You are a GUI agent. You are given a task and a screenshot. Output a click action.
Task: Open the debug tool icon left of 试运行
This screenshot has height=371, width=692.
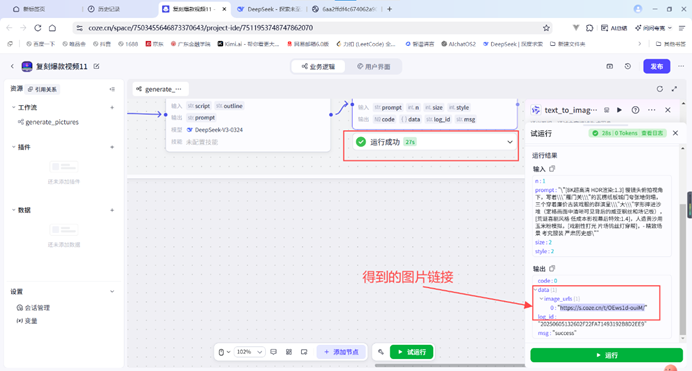pos(381,352)
